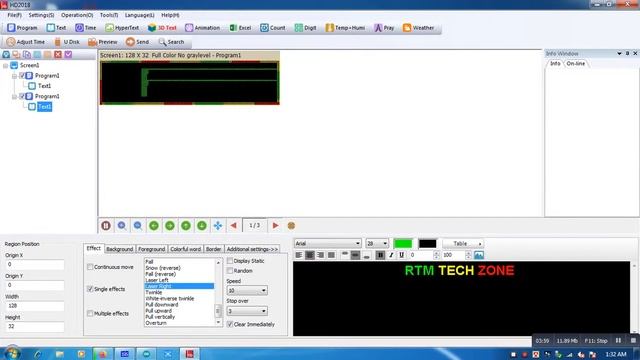Move the region down with green arrow
Screen dimensions: 640x360
coord(202,225)
